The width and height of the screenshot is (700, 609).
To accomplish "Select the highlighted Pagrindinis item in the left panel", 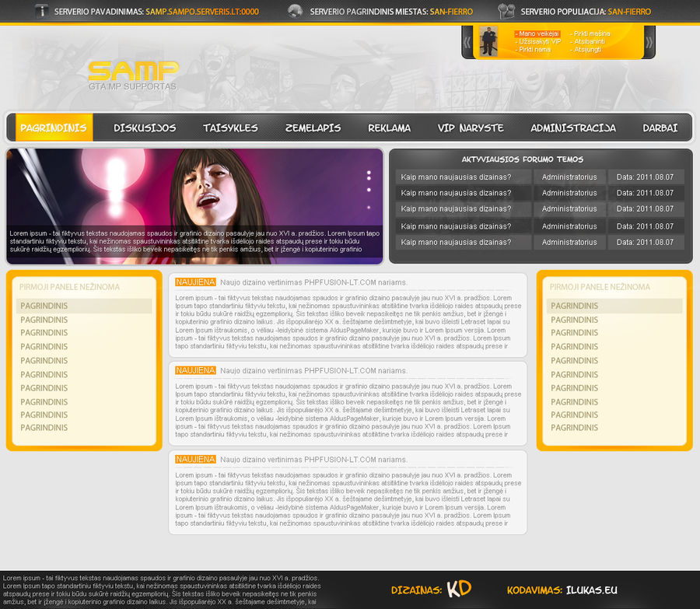I will tap(84, 306).
